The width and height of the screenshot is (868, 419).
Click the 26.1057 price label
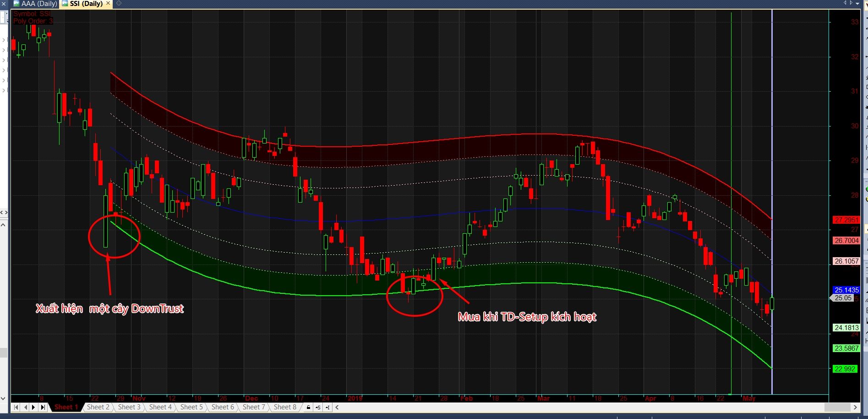tap(846, 261)
